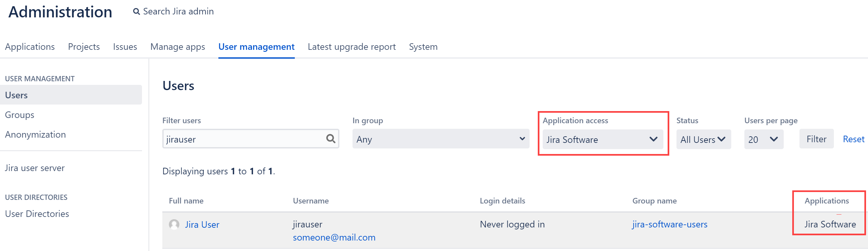The width and height of the screenshot is (868, 251).
Task: Open the Application access dropdown
Action: (602, 139)
